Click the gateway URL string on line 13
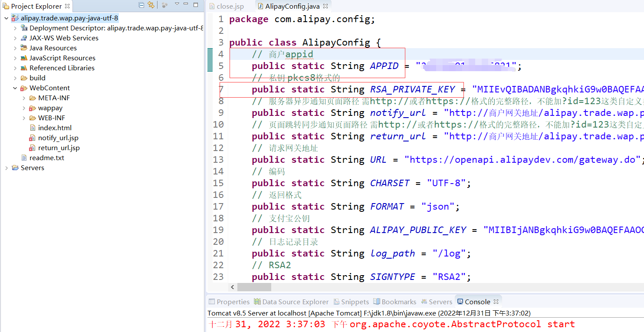 click(522, 160)
